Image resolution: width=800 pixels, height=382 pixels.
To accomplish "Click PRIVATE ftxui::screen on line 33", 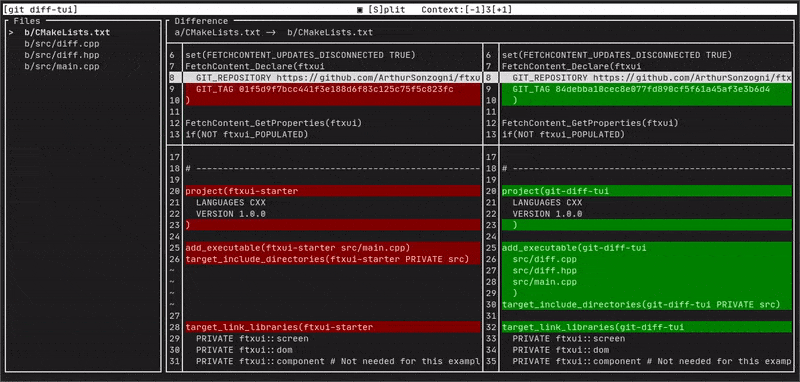I will pos(569,339).
